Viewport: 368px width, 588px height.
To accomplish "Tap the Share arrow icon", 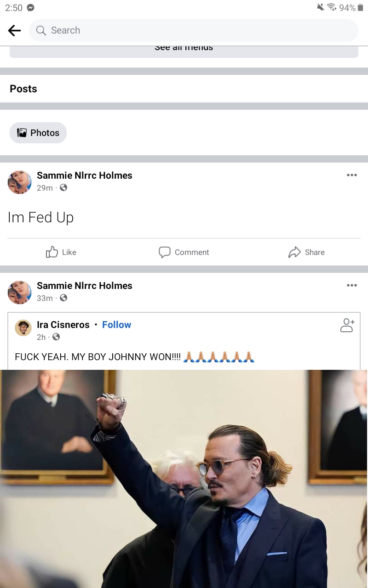I will (294, 252).
